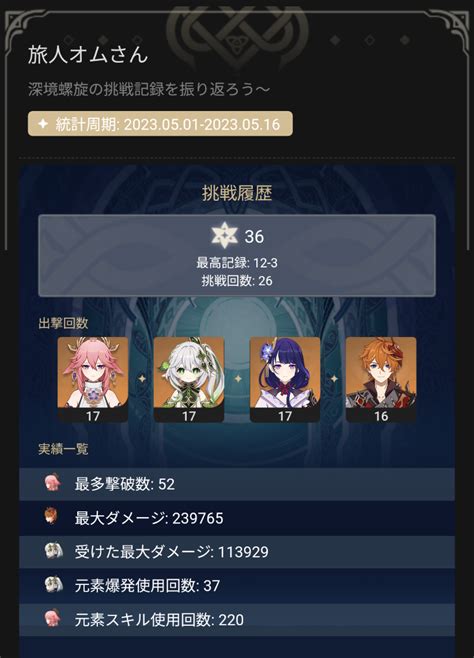
Task: Click the 旅人オムさん title text
Action: pyautogui.click(x=88, y=55)
